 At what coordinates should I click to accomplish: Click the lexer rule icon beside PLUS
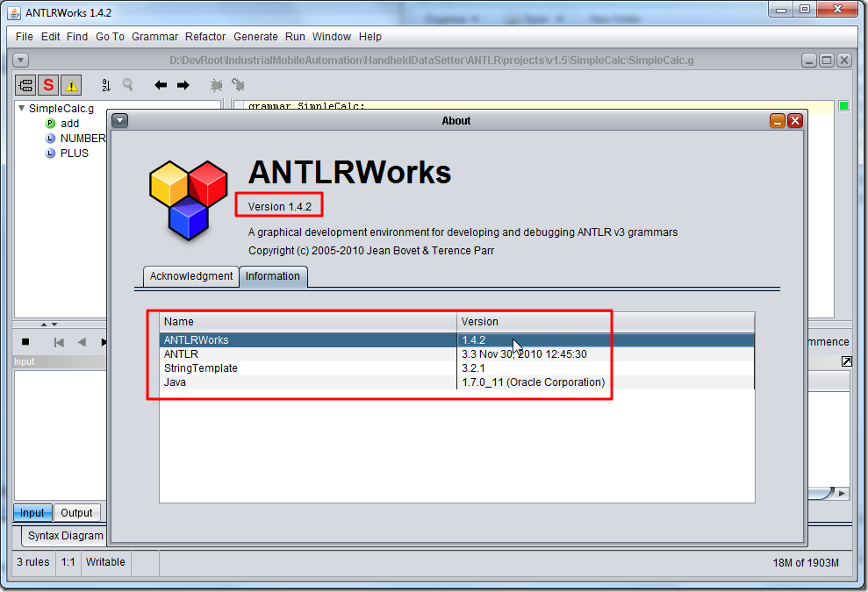click(50, 153)
